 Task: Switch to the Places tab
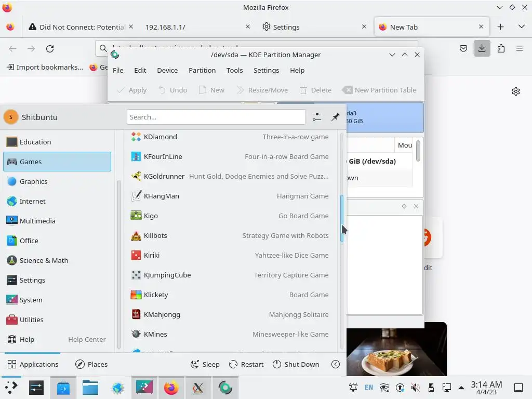91,364
